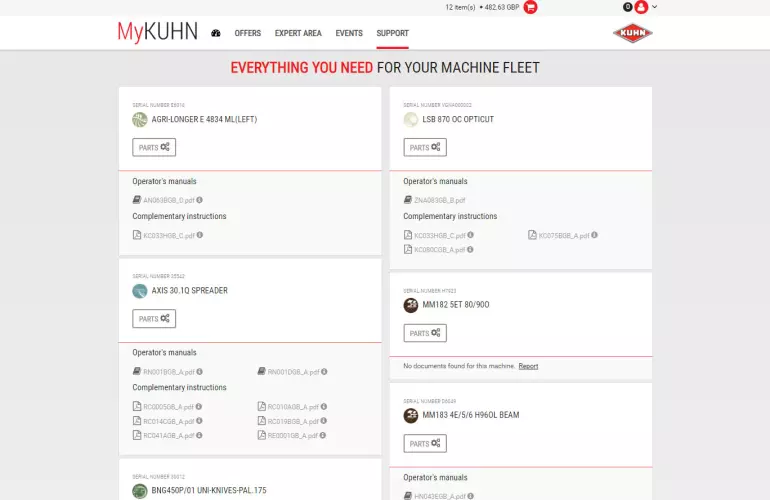
Task: Show info for RN001DGB_A.pdf
Action: (x=324, y=372)
